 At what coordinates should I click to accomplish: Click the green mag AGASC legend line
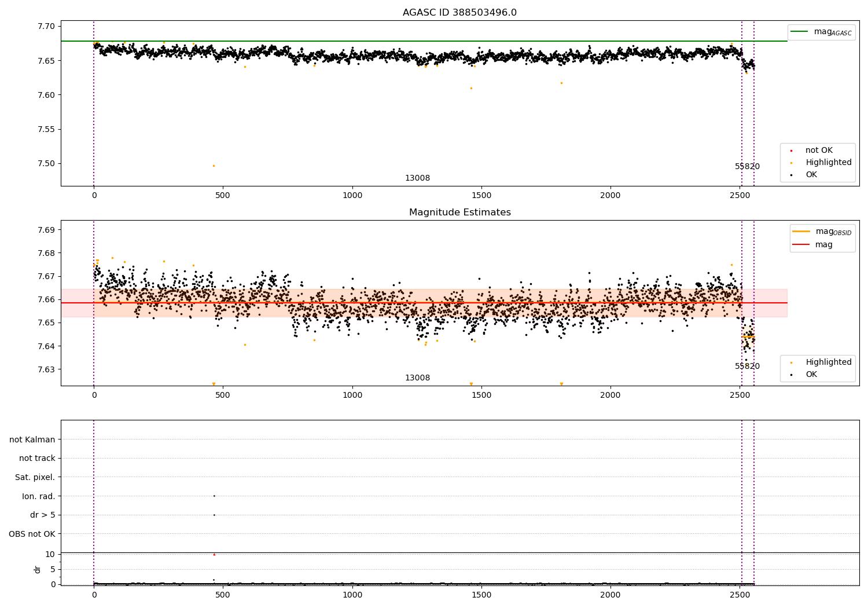[x=800, y=32]
